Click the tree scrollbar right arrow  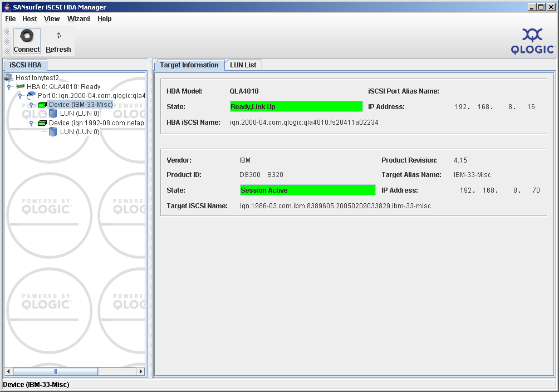[141, 371]
